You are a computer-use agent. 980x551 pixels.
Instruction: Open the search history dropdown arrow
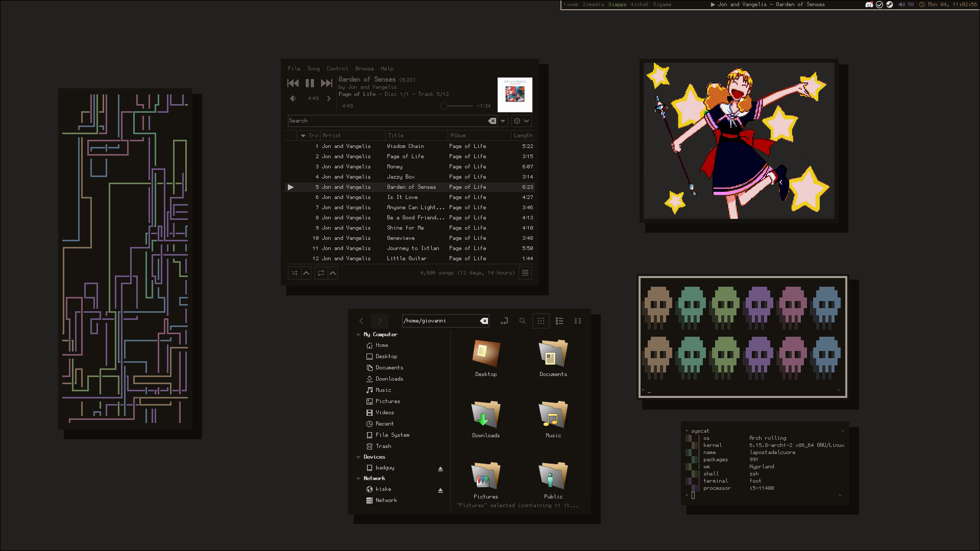pos(503,121)
